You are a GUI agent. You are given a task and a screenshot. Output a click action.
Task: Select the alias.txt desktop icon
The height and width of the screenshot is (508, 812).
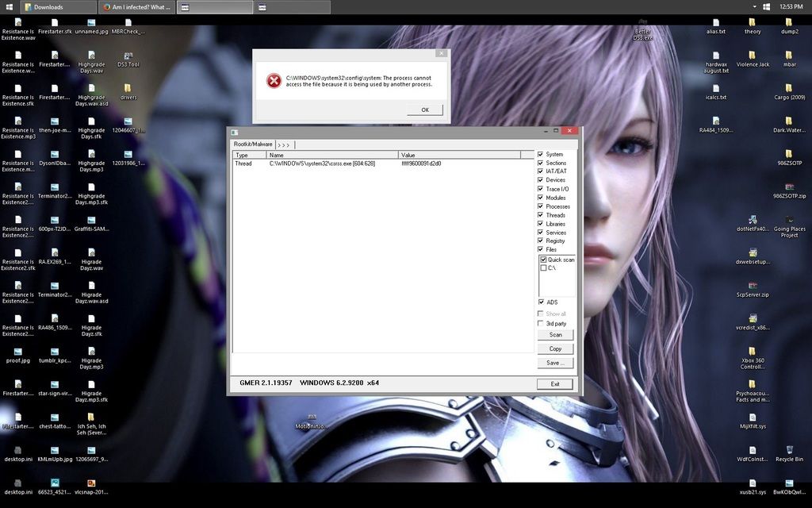click(x=716, y=26)
